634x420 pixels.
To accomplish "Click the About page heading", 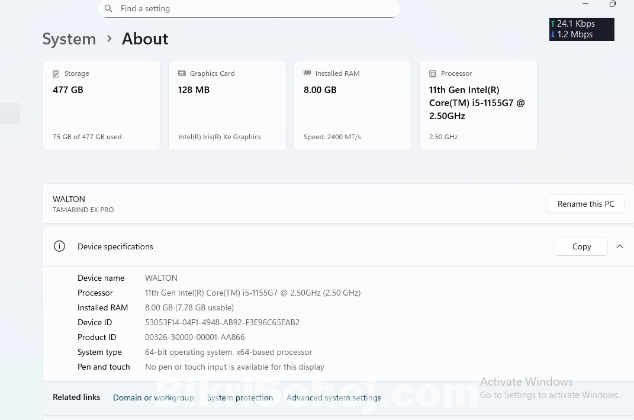I will click(x=145, y=39).
